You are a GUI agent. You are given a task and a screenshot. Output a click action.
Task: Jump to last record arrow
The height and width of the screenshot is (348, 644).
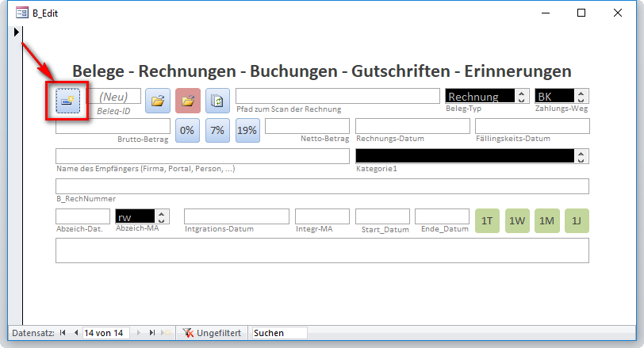(x=151, y=334)
